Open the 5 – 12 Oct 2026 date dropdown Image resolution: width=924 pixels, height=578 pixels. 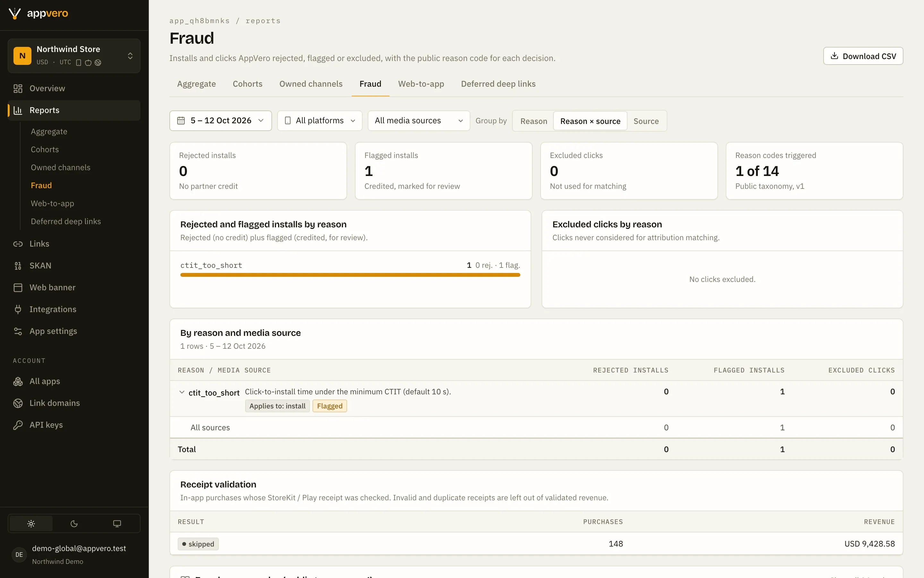coord(221,120)
